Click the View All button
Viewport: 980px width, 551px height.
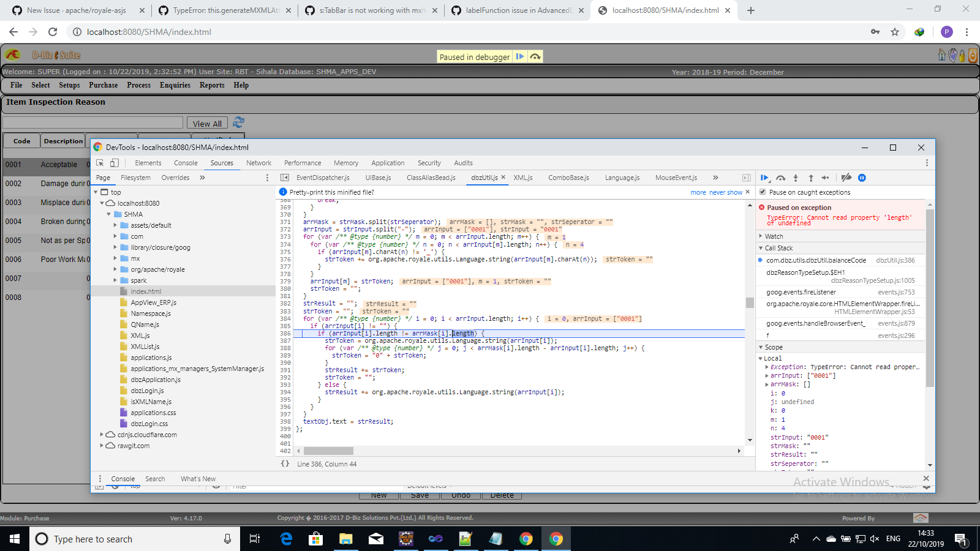[206, 122]
